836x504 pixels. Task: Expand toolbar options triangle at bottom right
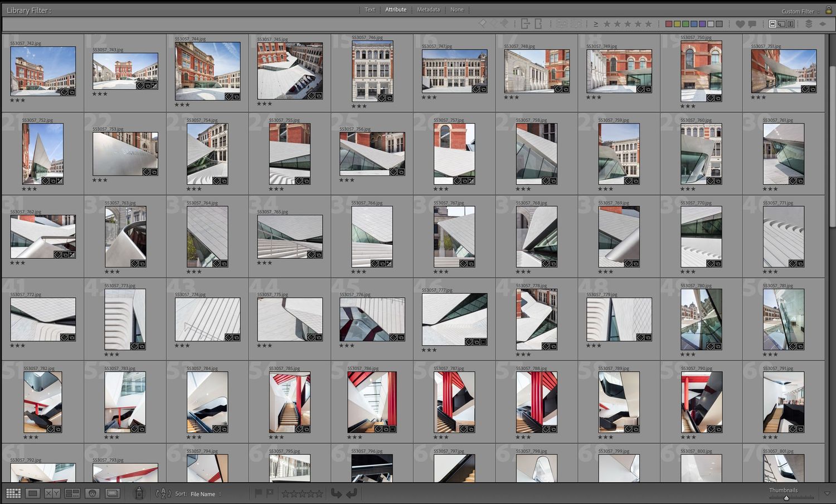pos(827,493)
